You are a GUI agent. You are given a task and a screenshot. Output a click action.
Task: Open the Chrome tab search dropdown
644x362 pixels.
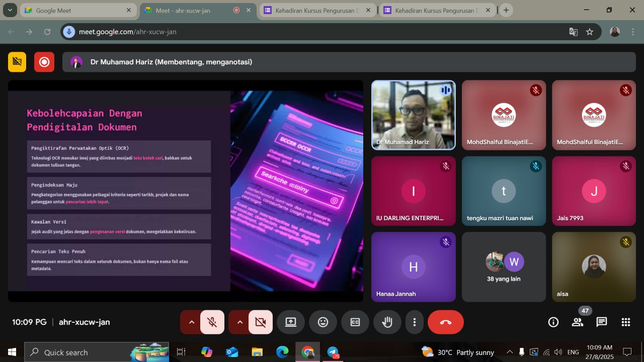(x=10, y=10)
